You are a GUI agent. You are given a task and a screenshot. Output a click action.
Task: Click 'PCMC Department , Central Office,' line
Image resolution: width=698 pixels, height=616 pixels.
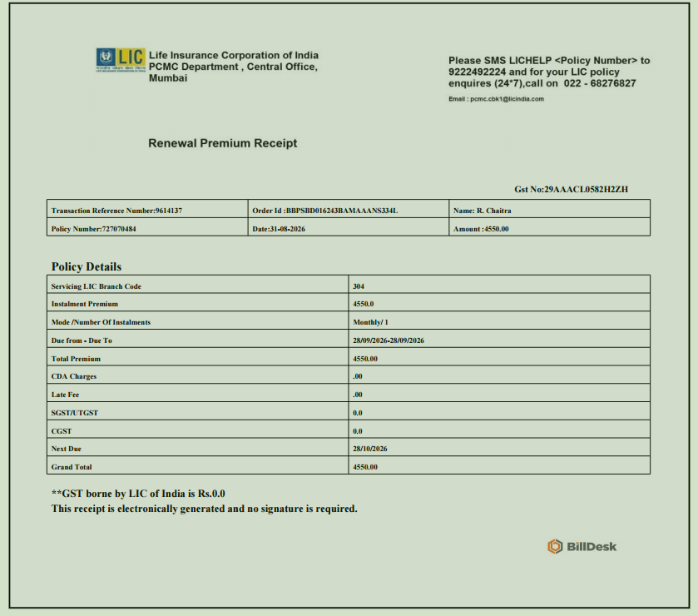233,67
